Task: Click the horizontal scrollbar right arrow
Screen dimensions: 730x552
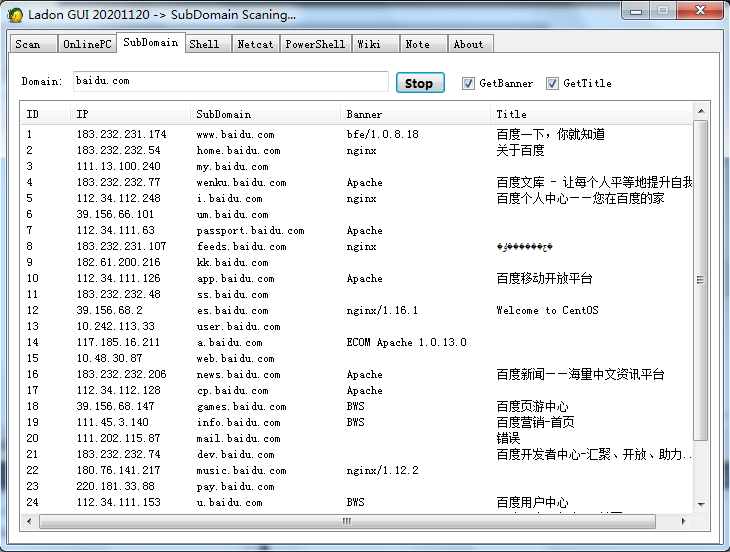Action: tap(683, 521)
